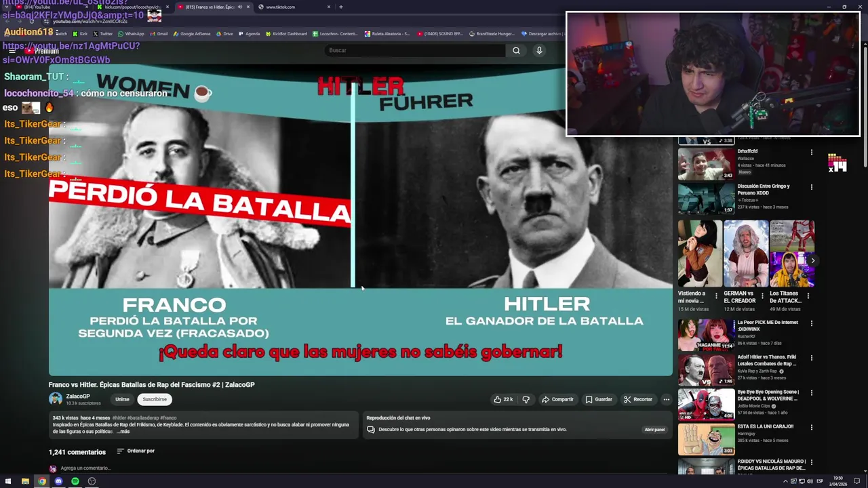Open options for Adolf Hitler vs Thanos video
Viewport: 868px width, 488px height.
point(811,359)
